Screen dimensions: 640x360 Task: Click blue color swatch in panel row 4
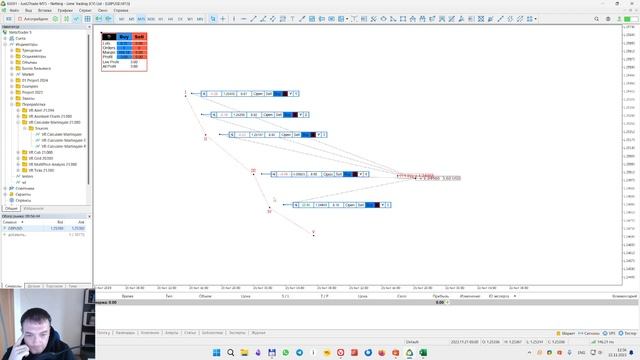[x=348, y=174]
